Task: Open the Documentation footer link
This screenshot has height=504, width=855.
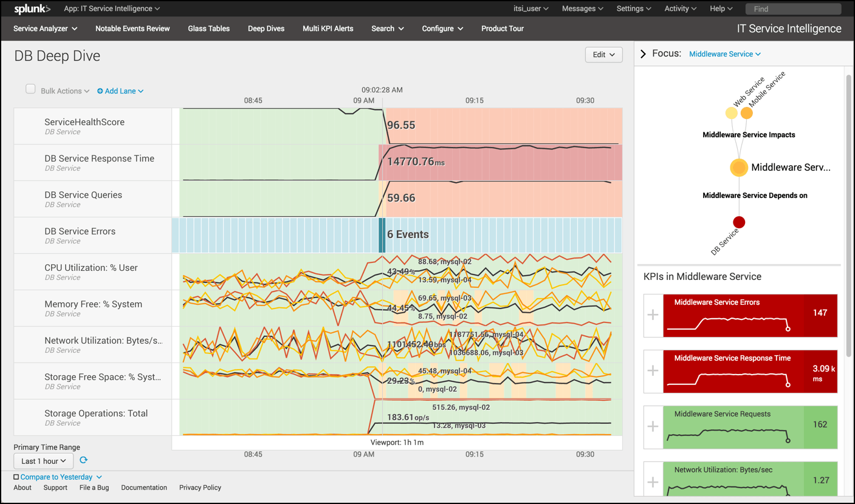Action: [x=144, y=488]
